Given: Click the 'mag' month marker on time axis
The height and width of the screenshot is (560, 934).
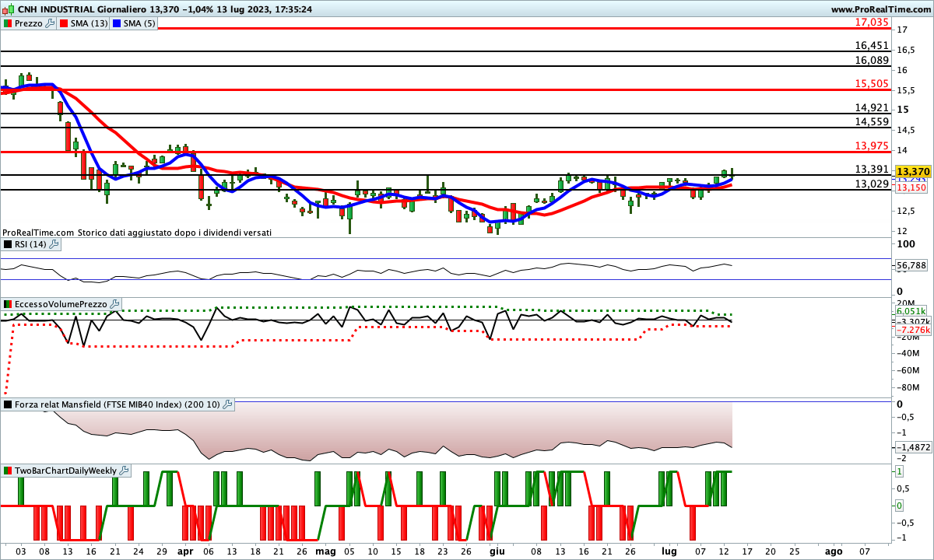Looking at the screenshot, I should pyautogui.click(x=325, y=551).
